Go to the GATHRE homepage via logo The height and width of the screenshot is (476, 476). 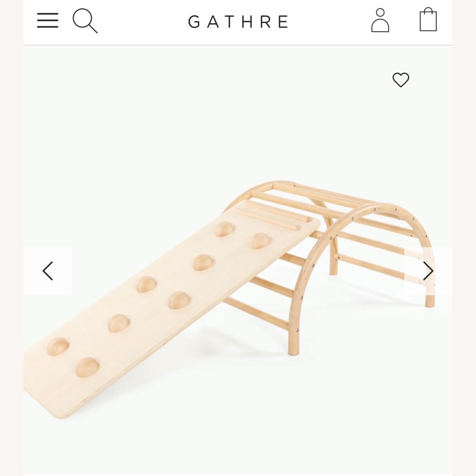238,22
